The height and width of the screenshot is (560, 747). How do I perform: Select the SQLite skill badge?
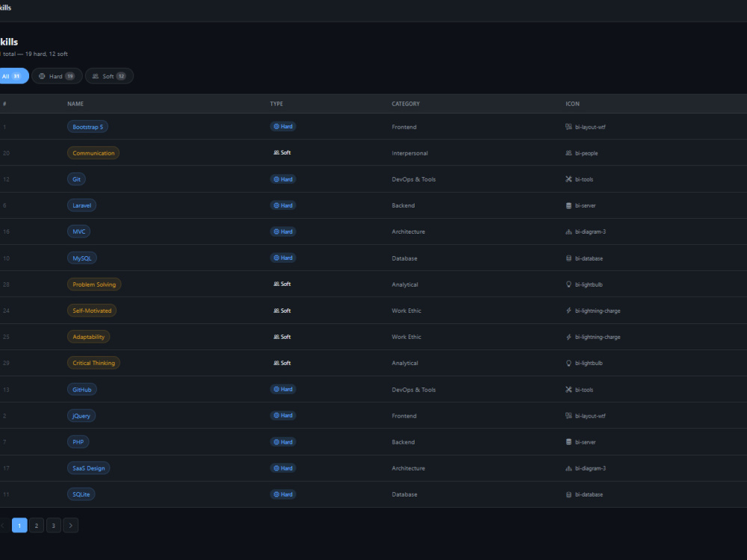pos(81,494)
